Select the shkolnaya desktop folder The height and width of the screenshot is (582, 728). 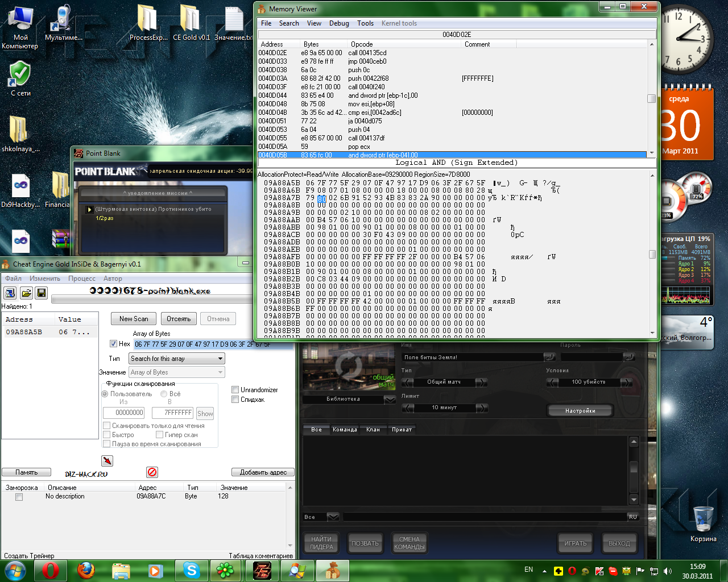point(20,134)
